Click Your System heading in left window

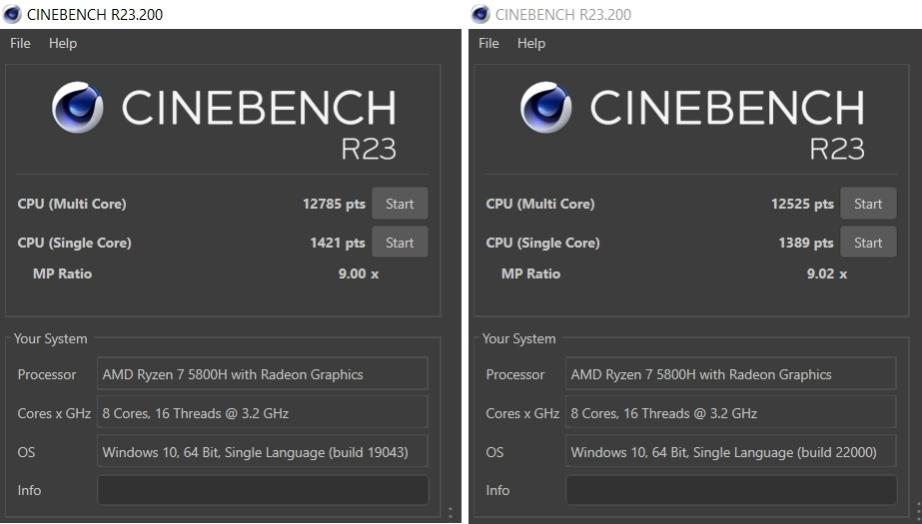click(51, 339)
